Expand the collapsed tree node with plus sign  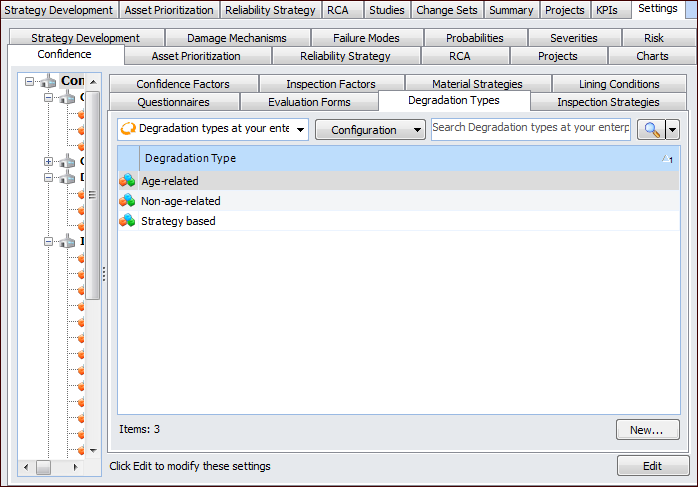point(49,162)
